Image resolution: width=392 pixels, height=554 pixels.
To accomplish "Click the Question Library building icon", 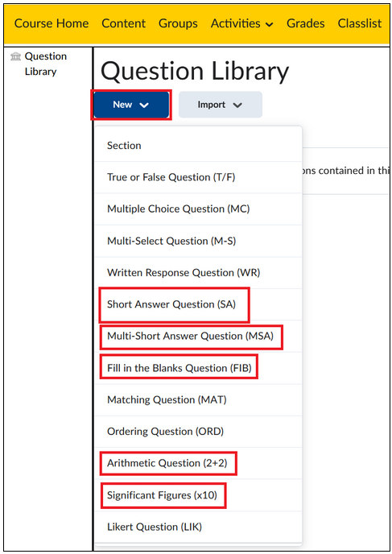I will (x=15, y=56).
